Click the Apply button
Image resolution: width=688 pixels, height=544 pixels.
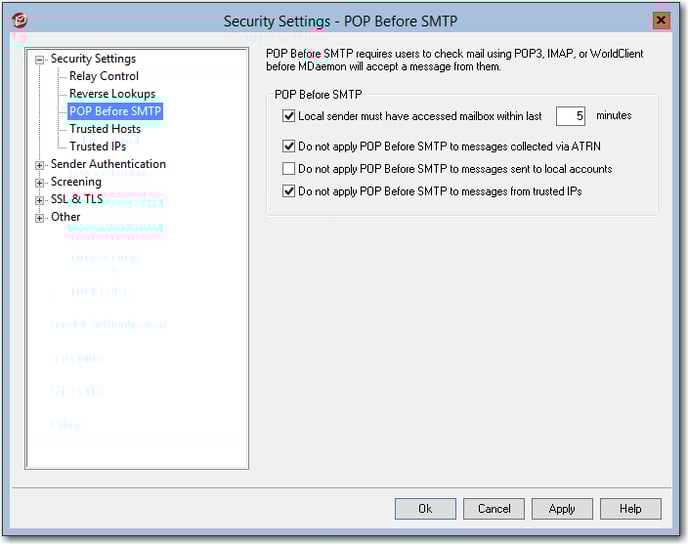562,508
